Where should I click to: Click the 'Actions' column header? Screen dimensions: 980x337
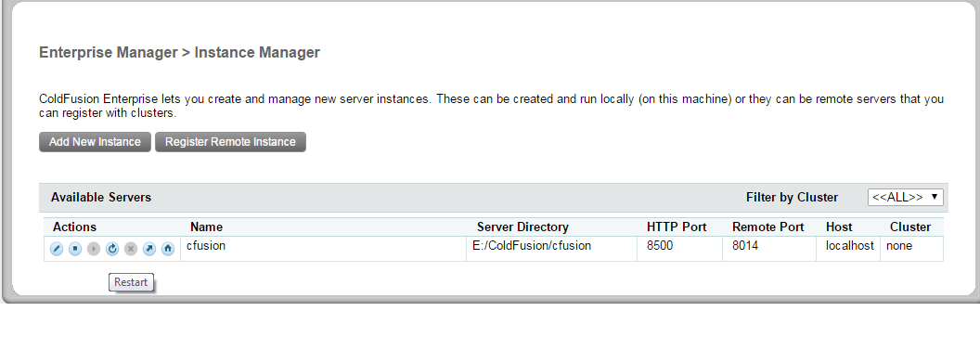(74, 227)
